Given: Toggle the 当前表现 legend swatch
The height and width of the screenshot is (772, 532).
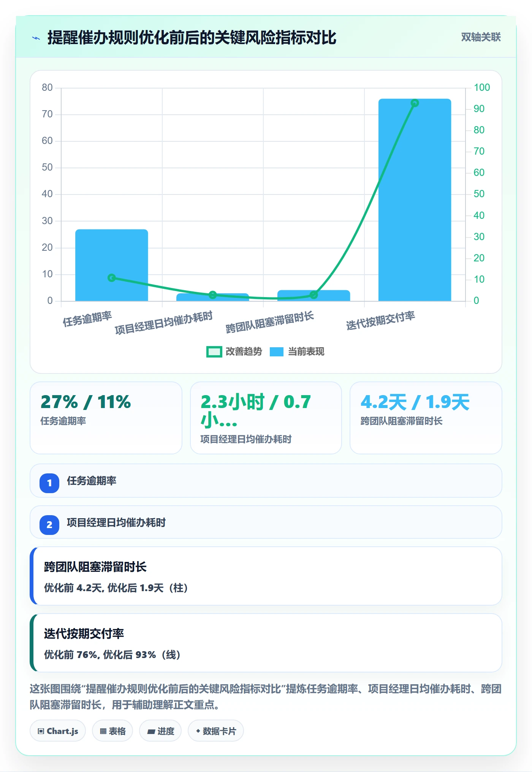Looking at the screenshot, I should coord(277,352).
